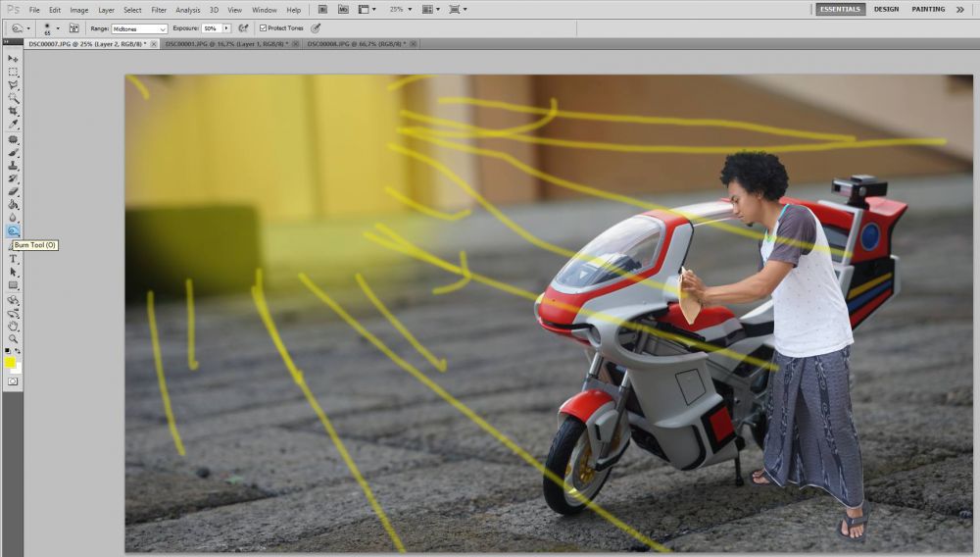This screenshot has width=980, height=557.
Task: Toggle the Brush panel button
Action: point(73,28)
